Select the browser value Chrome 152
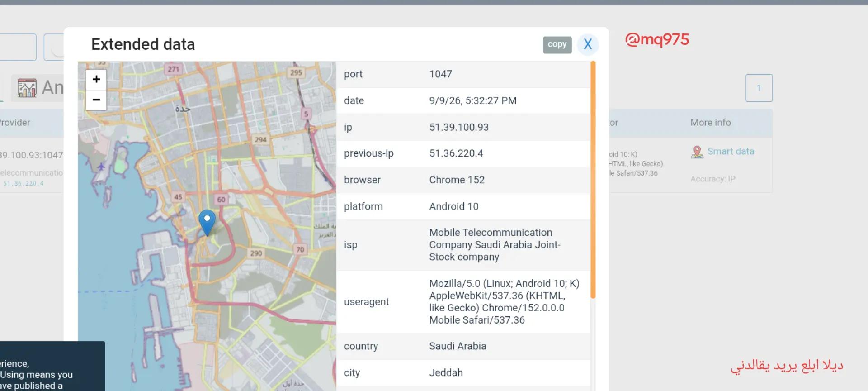This screenshot has height=391, width=868. click(457, 180)
